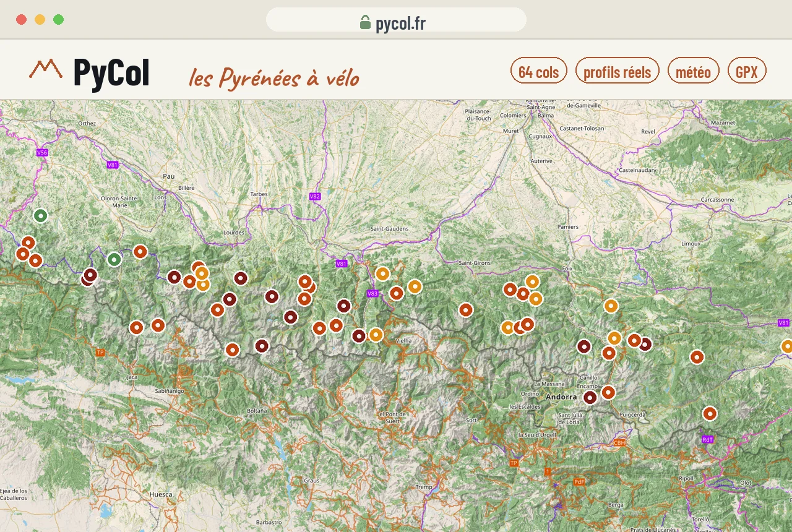Click the CBH trail shield near Puigcerdà
This screenshot has height=532, width=792.
pyautogui.click(x=620, y=443)
